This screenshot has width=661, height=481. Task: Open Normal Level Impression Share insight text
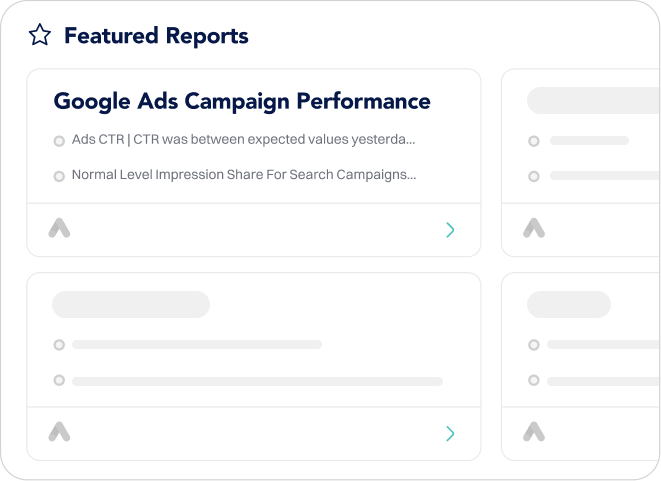pos(244,175)
